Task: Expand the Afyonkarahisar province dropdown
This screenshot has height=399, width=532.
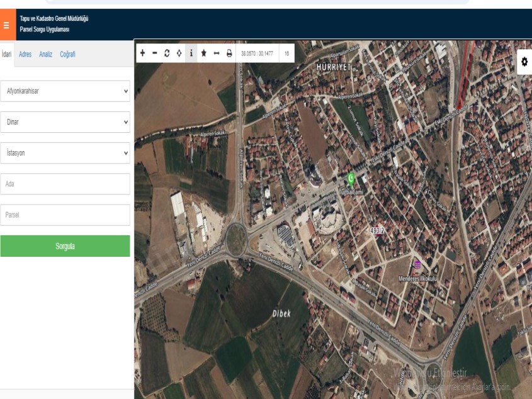Action: tap(65, 91)
